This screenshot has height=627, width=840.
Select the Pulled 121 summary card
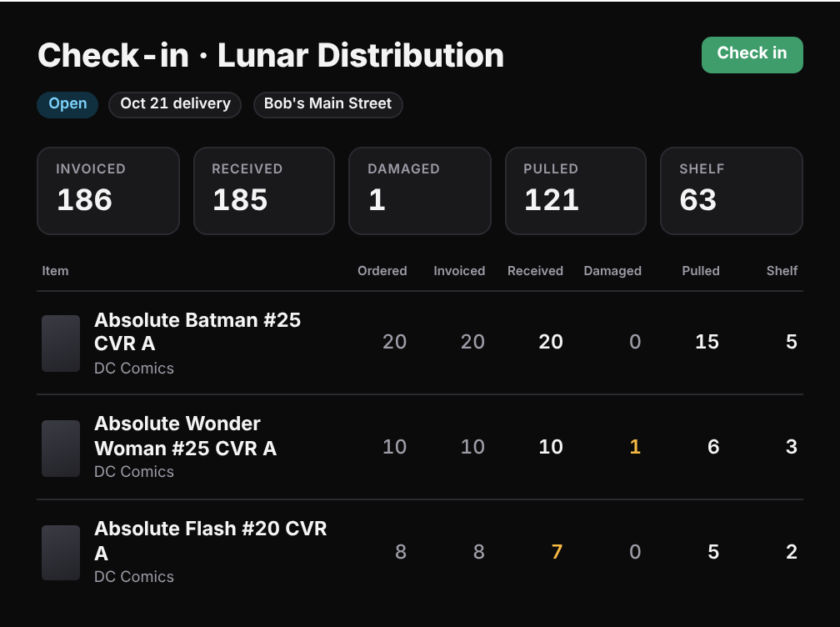pos(576,191)
